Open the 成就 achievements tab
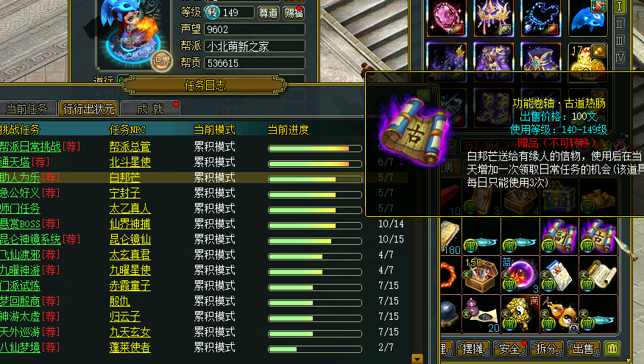 tap(150, 109)
